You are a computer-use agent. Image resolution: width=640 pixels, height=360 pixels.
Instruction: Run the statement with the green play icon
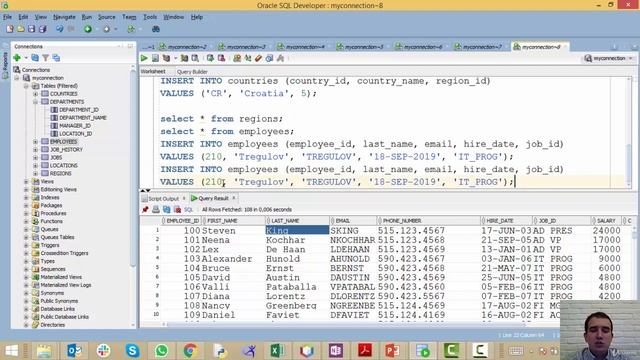[x=144, y=58]
